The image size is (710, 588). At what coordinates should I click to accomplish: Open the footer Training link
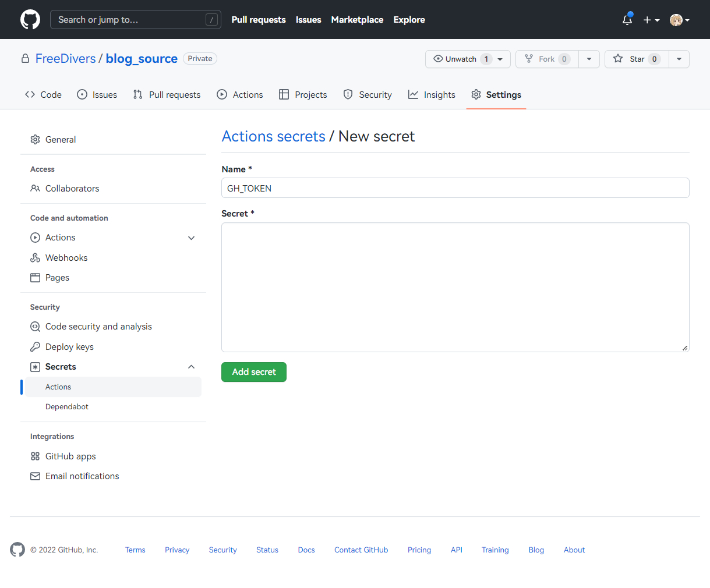(x=495, y=550)
